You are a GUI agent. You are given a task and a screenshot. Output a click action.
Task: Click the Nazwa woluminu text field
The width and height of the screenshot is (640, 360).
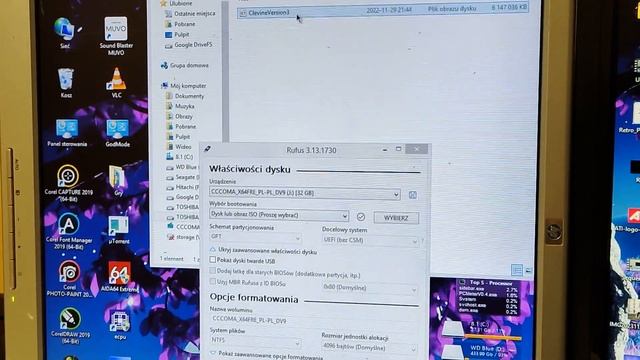tap(313, 320)
